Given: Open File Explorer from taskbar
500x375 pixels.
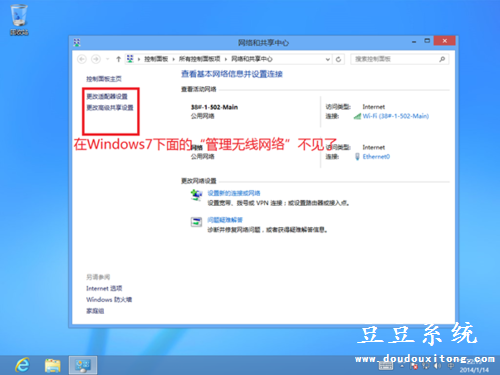Looking at the screenshot, I should (x=53, y=365).
